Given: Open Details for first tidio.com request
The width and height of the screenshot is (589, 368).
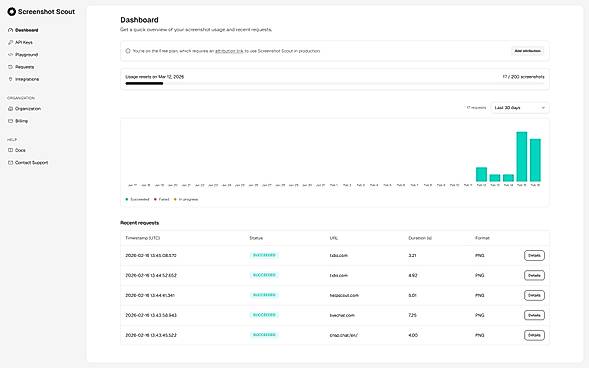Looking at the screenshot, I should [x=534, y=255].
